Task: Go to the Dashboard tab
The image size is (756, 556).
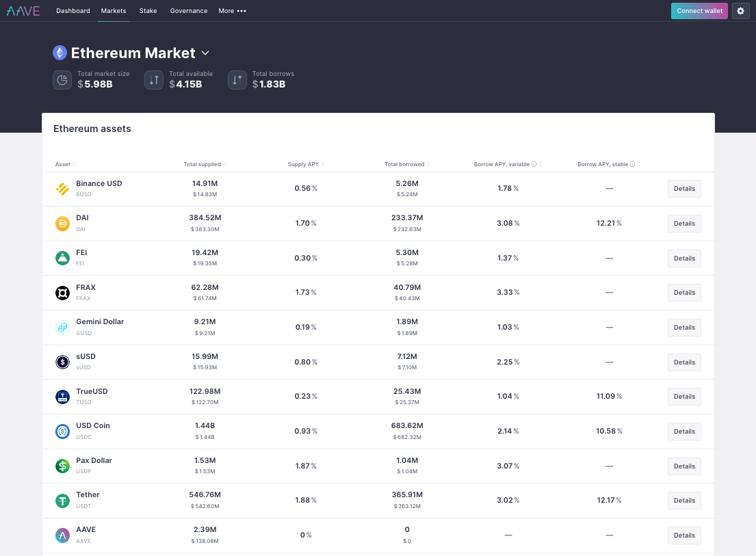Action: coord(73,11)
